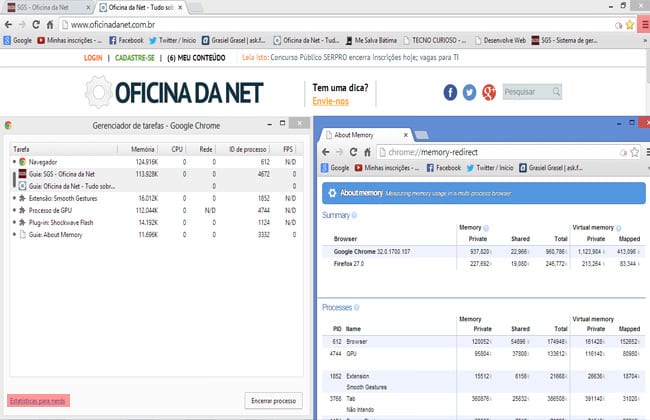Visit Oficina da Net Google Plus icon
The image size is (650, 420).
pyautogui.click(x=489, y=92)
